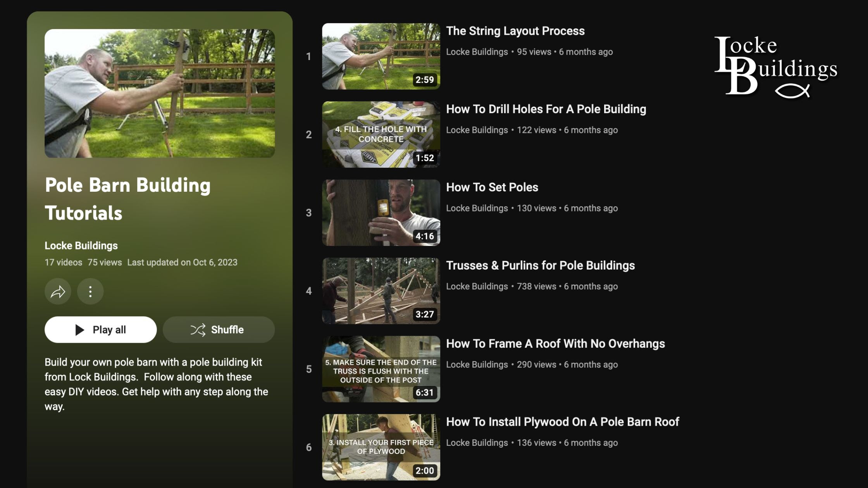Click row number 4 index in playlist
The image size is (868, 488).
[309, 291]
